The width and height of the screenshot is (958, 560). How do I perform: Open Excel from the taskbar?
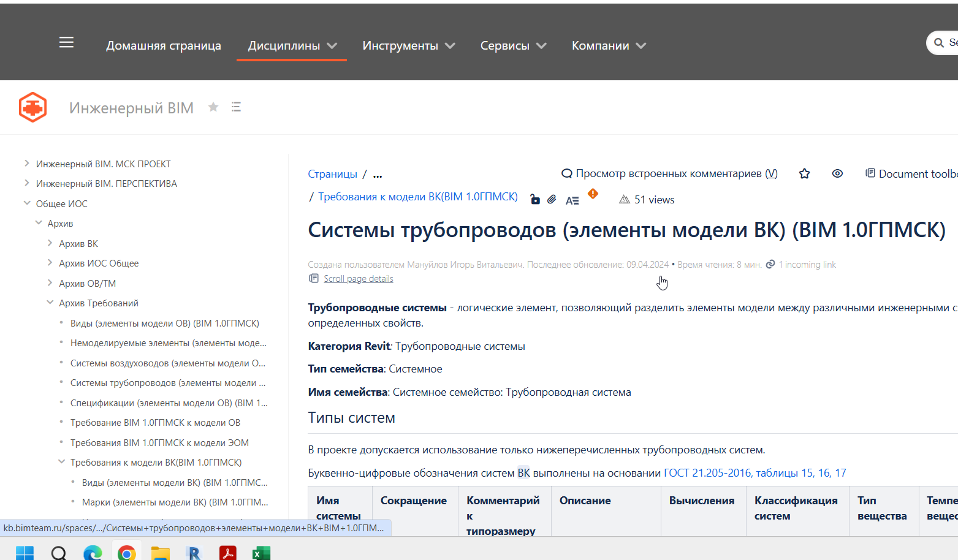pyautogui.click(x=262, y=553)
